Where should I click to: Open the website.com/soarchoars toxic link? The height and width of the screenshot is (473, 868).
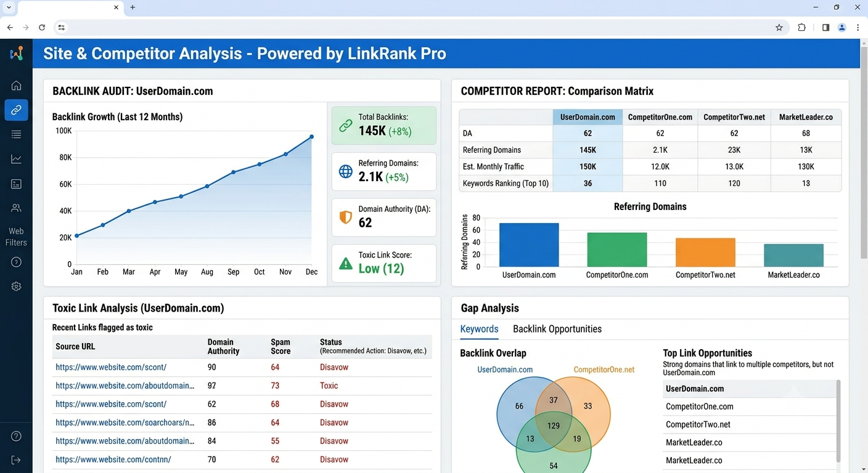(125, 422)
